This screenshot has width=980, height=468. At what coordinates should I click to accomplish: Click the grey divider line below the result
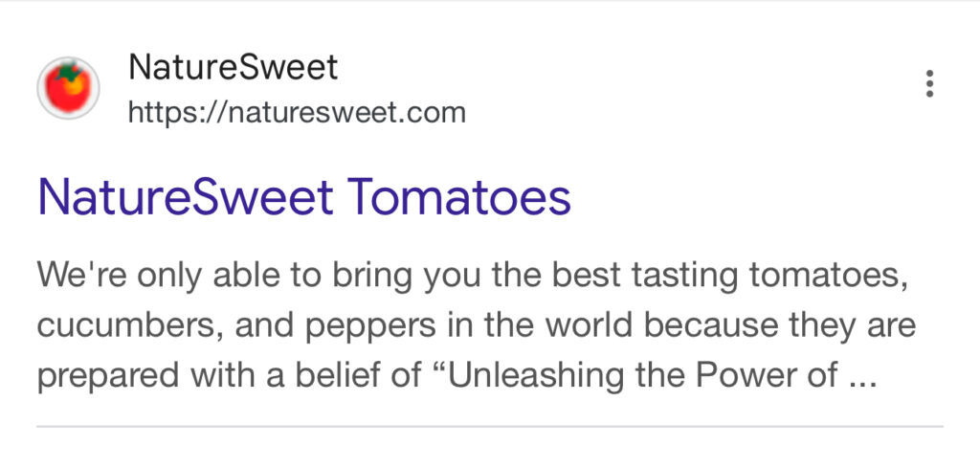489,427
